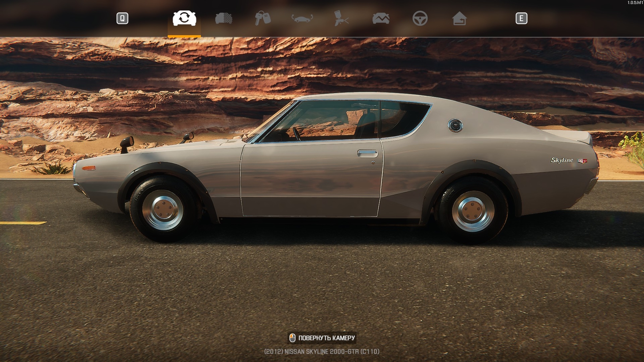Click the mouse icon beside ПОВЕРНУТЬ КАМЕРУ
This screenshot has width=644, height=362.
[292, 338]
